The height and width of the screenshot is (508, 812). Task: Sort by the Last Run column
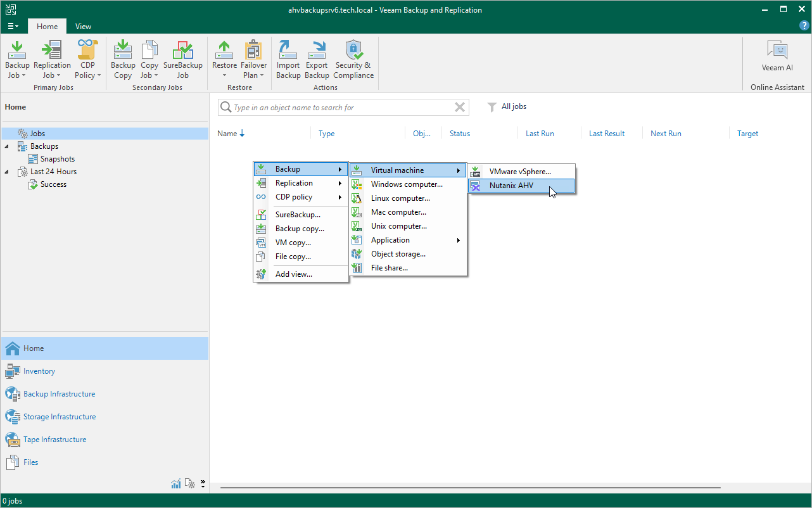(x=540, y=134)
